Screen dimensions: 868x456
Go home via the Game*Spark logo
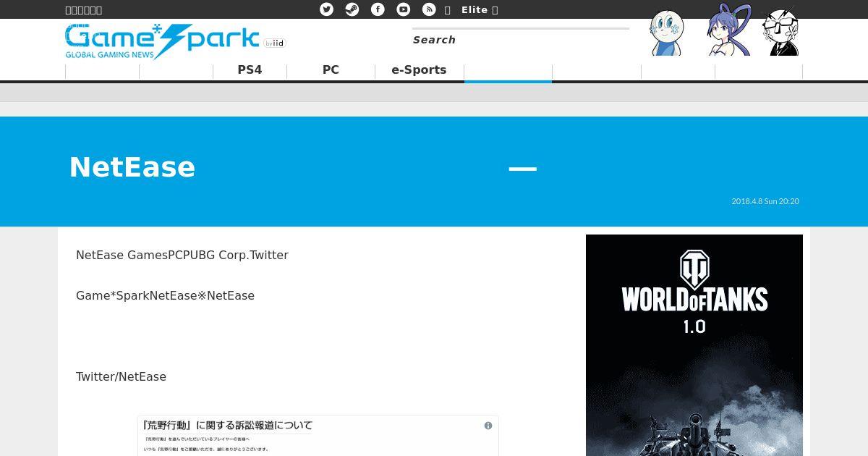tap(162, 42)
